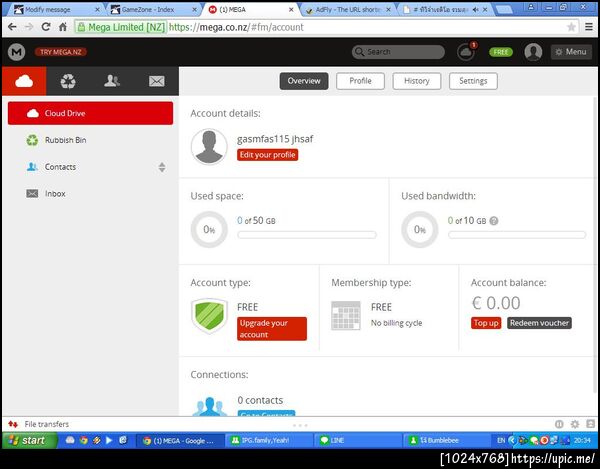Viewport: 600px width, 469px height.
Task: Click the Redeem voucher button
Action: point(539,323)
